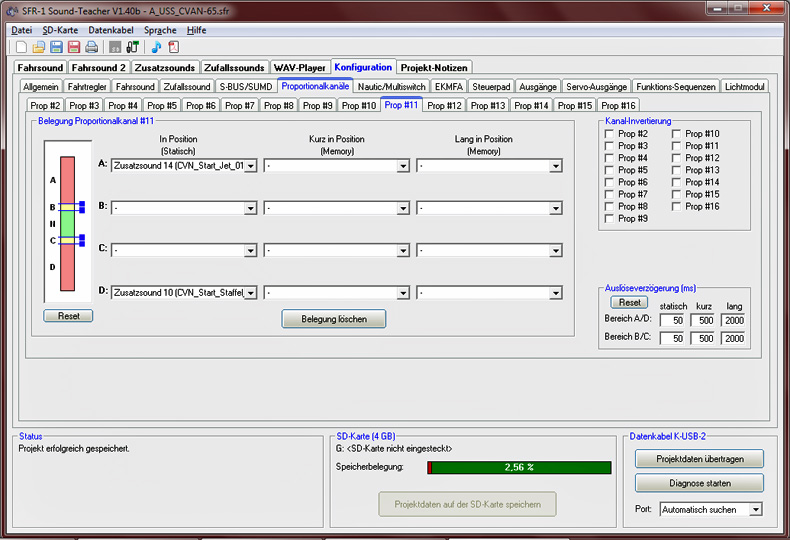Enable inversion for Prop #2

tap(609, 134)
